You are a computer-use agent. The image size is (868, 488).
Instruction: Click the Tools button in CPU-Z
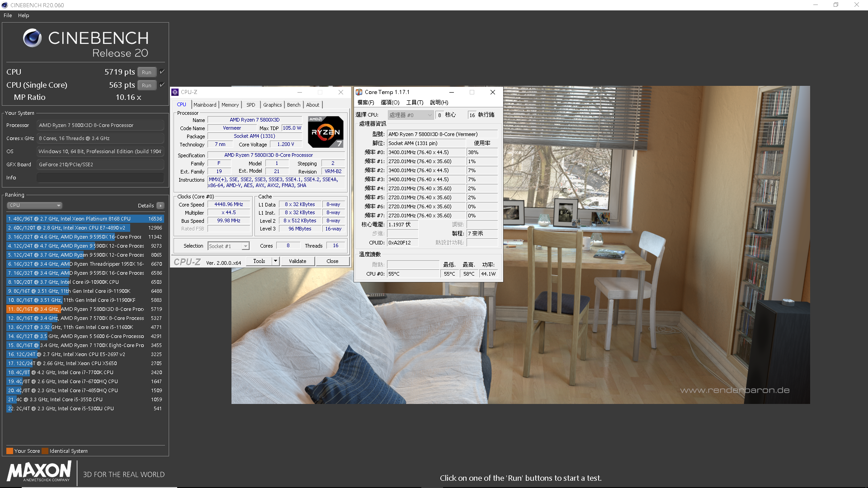[x=259, y=261]
